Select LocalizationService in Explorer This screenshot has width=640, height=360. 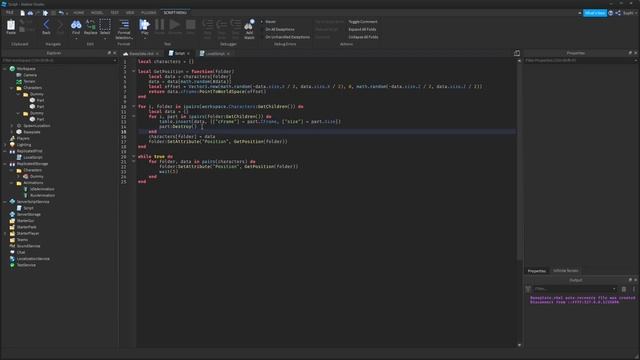click(33, 258)
